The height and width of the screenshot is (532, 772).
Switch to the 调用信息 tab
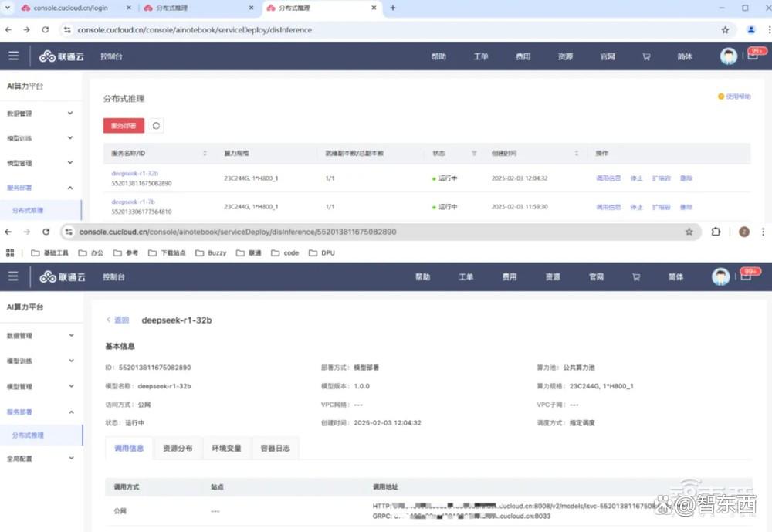pos(129,448)
